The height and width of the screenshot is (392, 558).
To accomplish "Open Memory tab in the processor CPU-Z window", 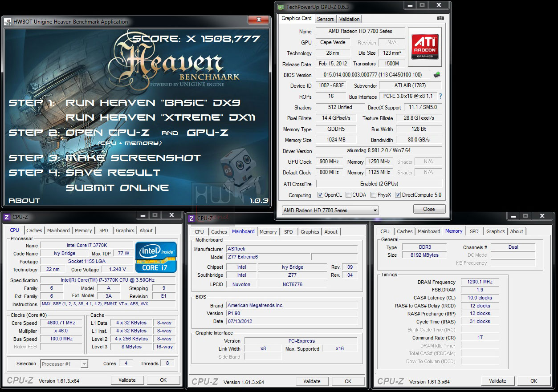I will pos(83,230).
